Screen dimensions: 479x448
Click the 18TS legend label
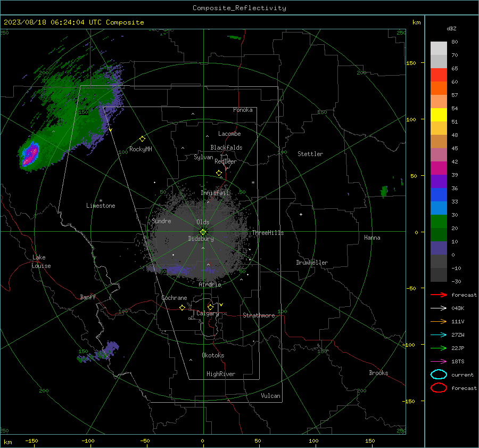tap(458, 361)
